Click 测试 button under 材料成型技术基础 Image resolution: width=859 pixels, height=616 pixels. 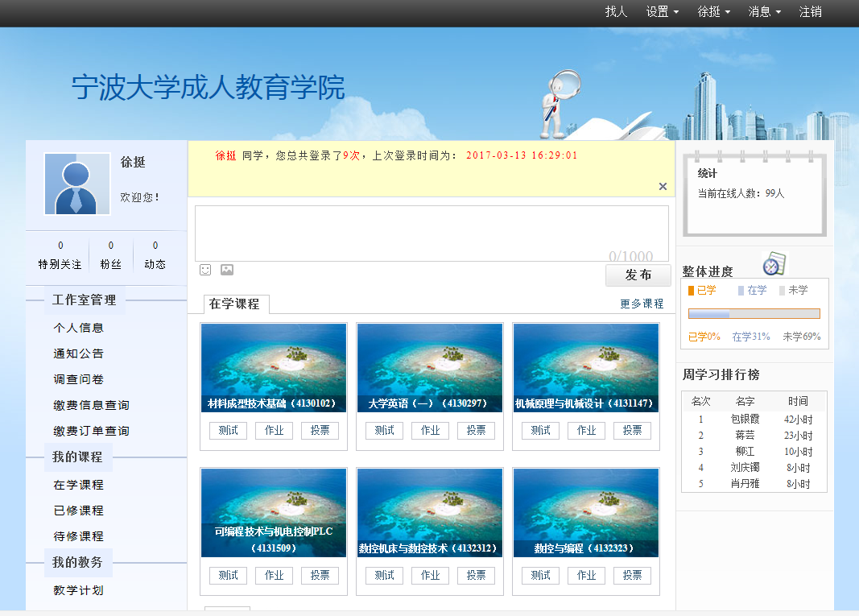coord(228,430)
